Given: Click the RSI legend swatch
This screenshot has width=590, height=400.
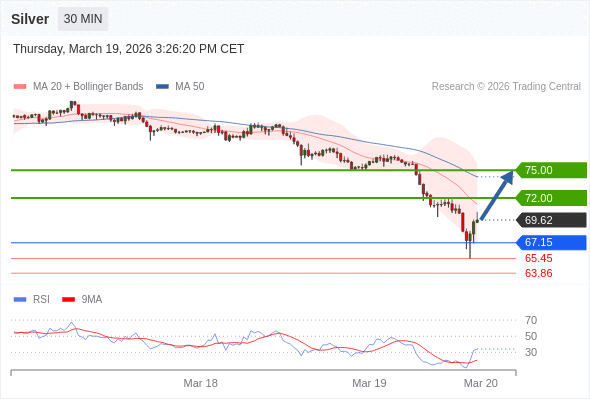Looking at the screenshot, I should tap(20, 300).
